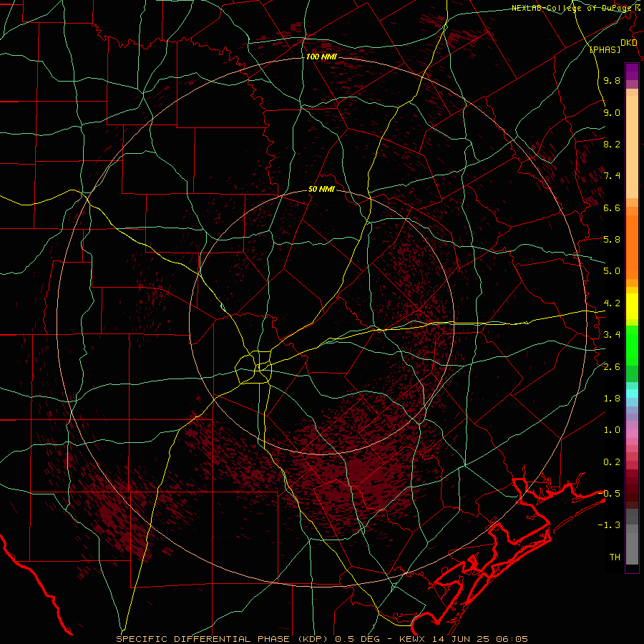
Task: Select the 5.8 scale value
Action: point(612,240)
